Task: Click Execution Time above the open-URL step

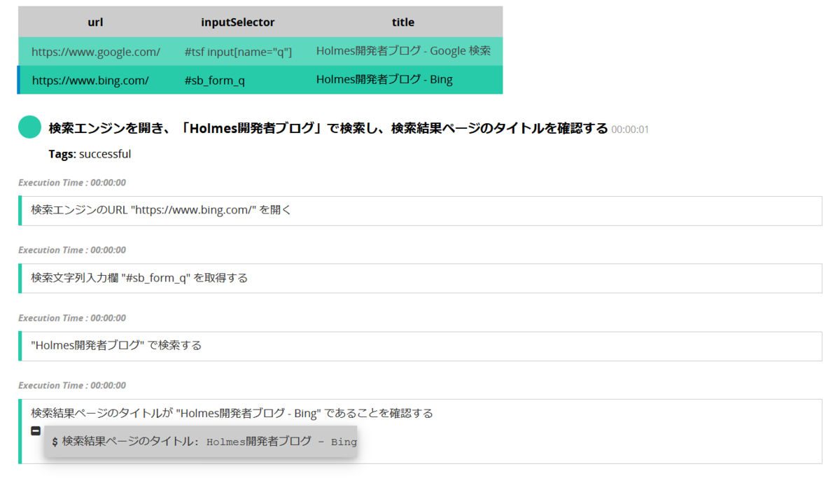Action: click(x=72, y=183)
